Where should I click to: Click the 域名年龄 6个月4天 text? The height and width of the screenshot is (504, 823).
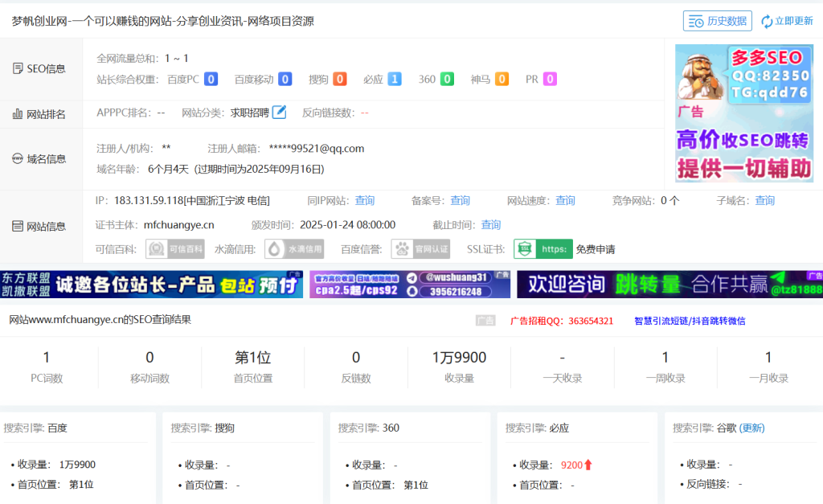(168, 169)
